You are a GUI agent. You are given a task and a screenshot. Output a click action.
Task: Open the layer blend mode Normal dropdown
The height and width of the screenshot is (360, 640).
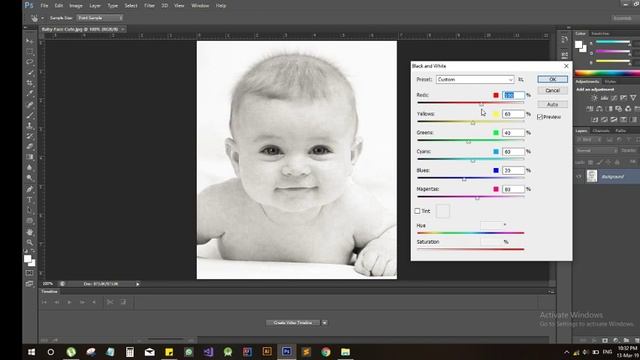point(596,151)
